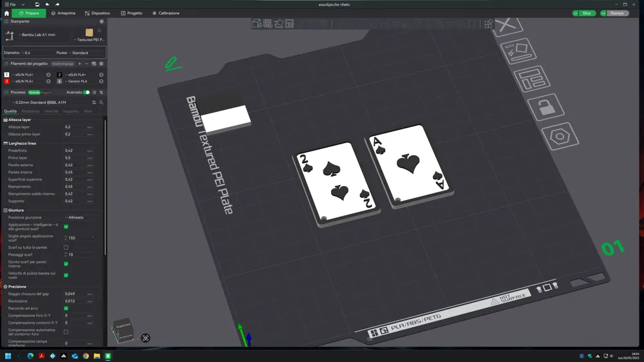The height and width of the screenshot is (362, 644).
Task: Undo the last action
Action: (47, 5)
